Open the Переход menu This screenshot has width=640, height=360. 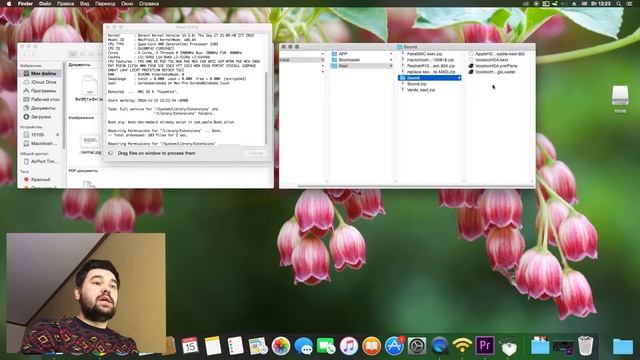105,4
